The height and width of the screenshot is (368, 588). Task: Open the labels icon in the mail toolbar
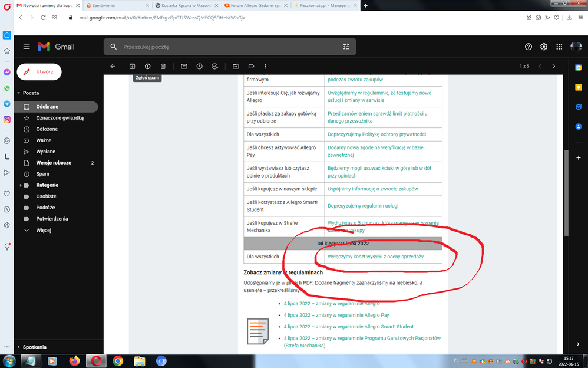[251, 67]
